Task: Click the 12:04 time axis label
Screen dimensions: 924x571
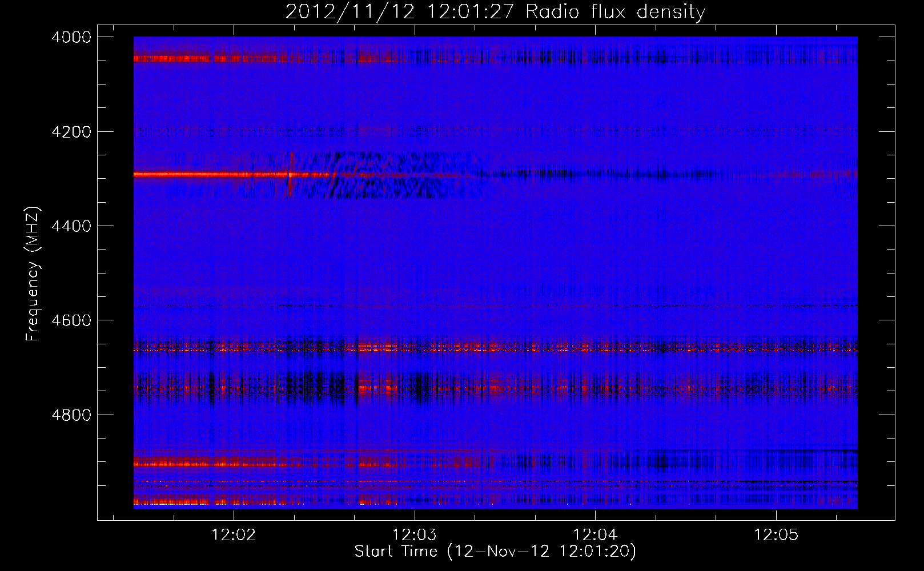Action: (x=596, y=534)
